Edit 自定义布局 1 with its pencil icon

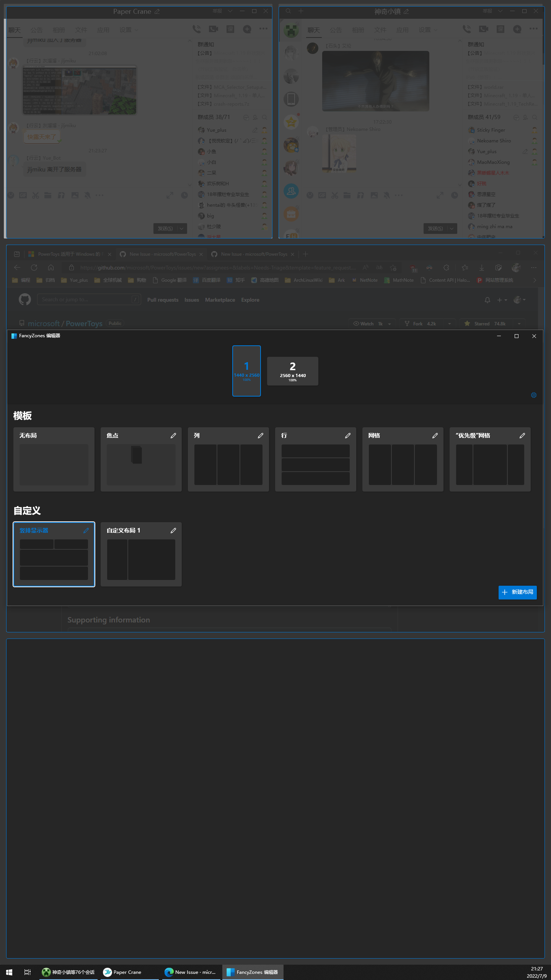[173, 531]
